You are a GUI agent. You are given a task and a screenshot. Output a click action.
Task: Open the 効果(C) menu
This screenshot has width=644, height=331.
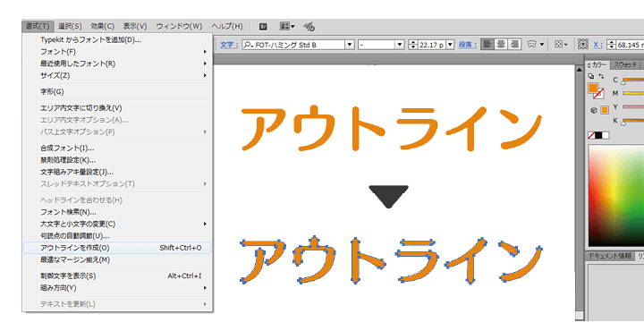point(102,26)
